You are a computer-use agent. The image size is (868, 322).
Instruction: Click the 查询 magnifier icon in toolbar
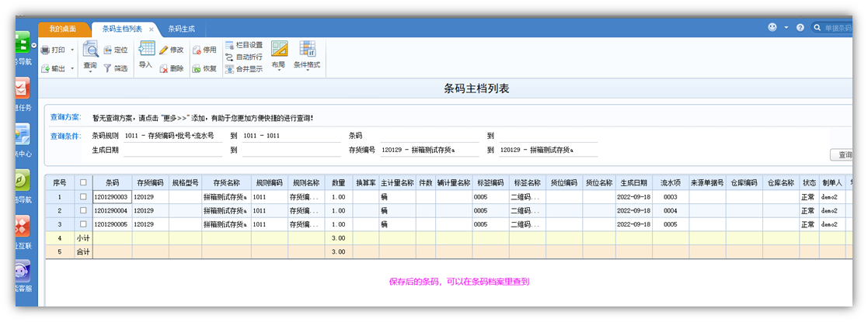coord(90,50)
